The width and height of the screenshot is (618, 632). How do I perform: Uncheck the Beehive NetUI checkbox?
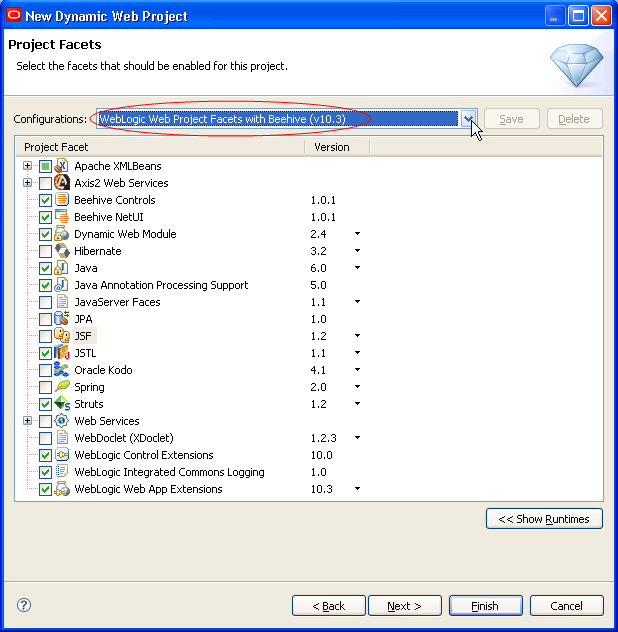(45, 217)
